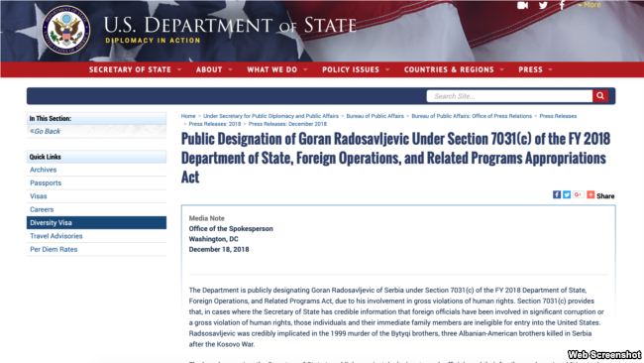
Task: Click the Search Site input field
Action: pos(509,96)
